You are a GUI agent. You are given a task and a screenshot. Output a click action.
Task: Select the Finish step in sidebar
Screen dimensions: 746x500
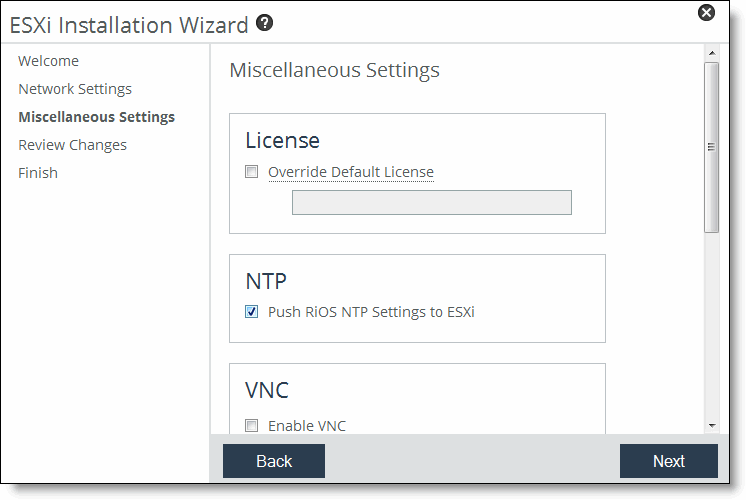38,173
